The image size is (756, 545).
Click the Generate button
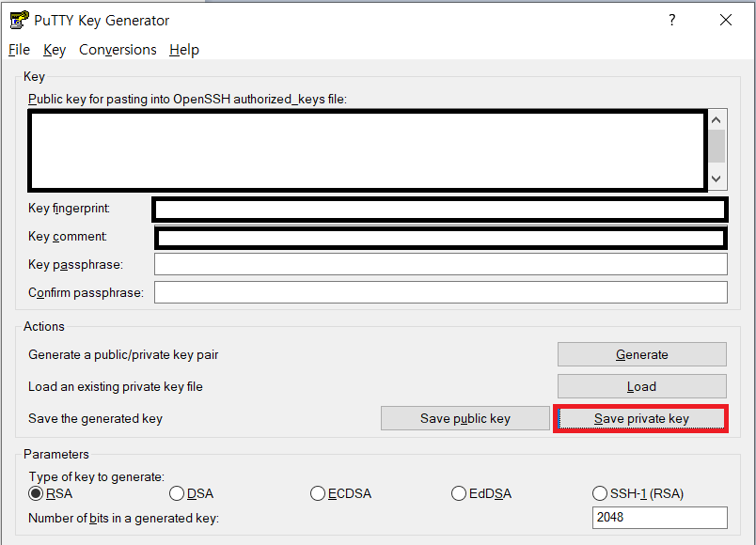point(641,354)
